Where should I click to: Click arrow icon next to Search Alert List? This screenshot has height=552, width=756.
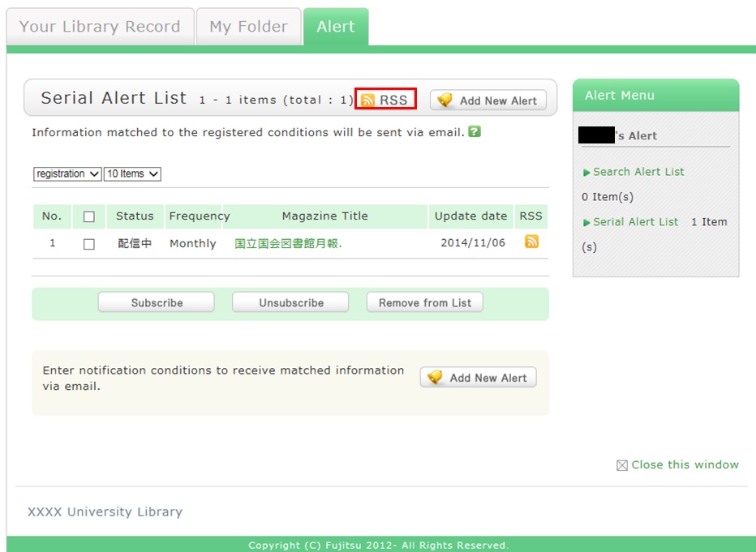click(586, 173)
